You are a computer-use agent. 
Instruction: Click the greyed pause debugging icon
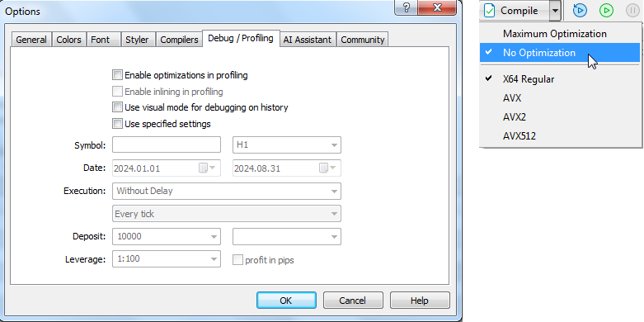pos(632,10)
